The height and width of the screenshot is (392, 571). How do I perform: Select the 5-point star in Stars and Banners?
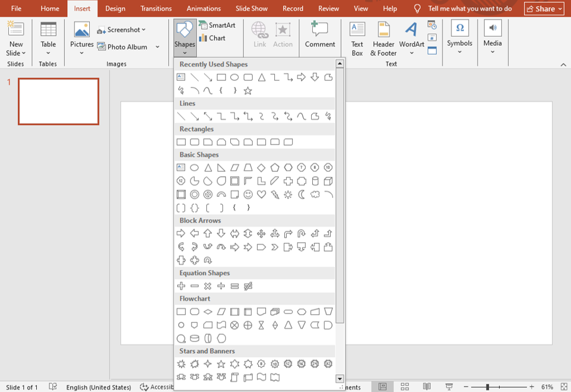tap(221, 363)
